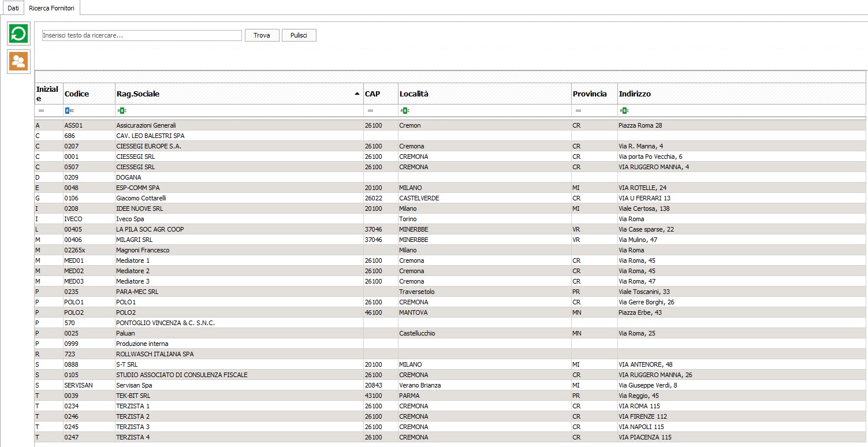The width and height of the screenshot is (868, 447).
Task: Click the Pulisci button
Action: click(299, 35)
